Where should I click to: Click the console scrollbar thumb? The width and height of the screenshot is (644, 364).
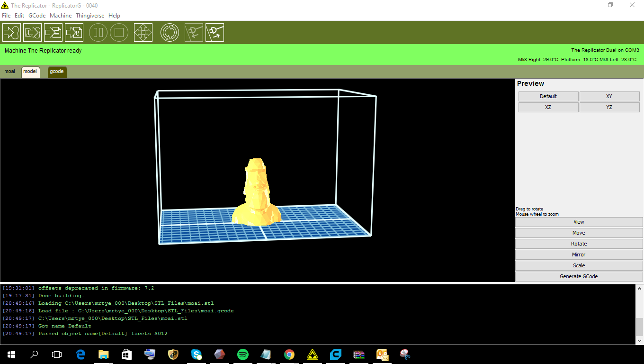pyautogui.click(x=640, y=327)
